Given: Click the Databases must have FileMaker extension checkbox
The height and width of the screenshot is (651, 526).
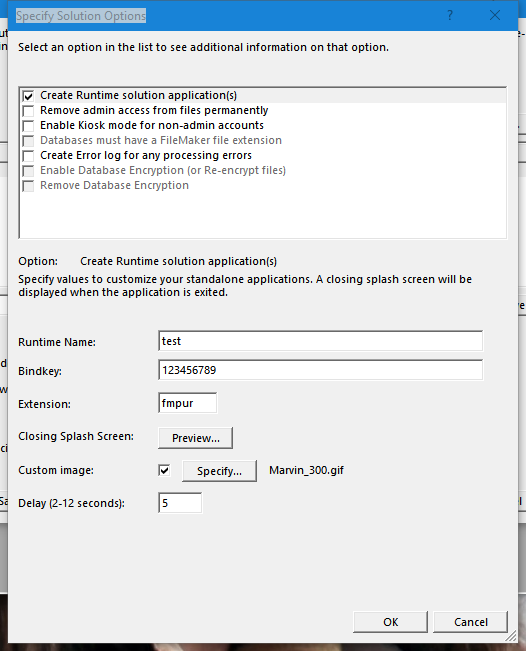Looking at the screenshot, I should click(28, 141).
